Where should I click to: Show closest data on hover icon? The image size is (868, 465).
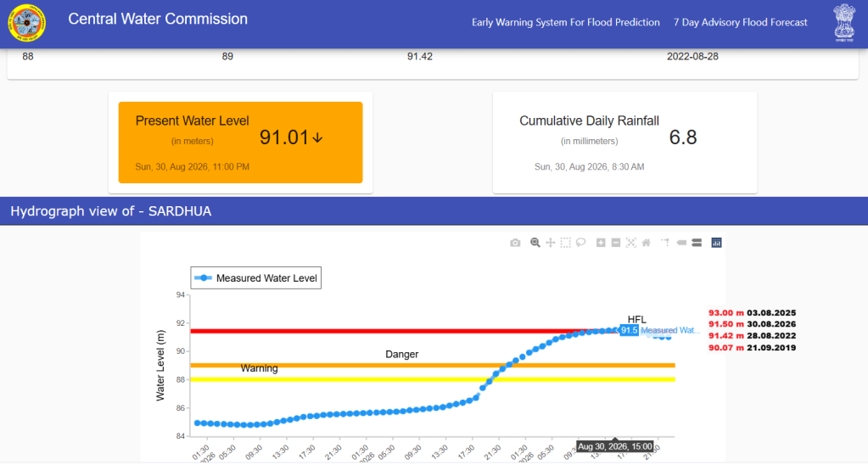681,243
